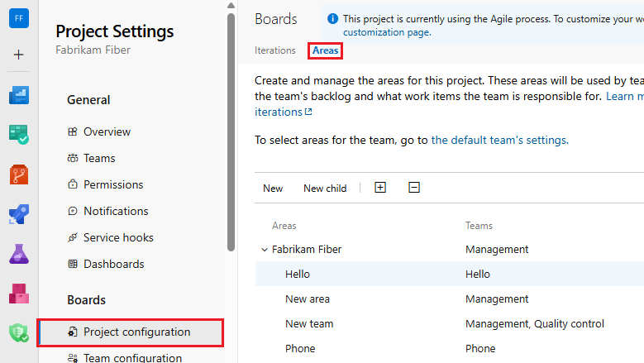Open Service hooks settings page
The width and height of the screenshot is (644, 363).
click(x=118, y=237)
